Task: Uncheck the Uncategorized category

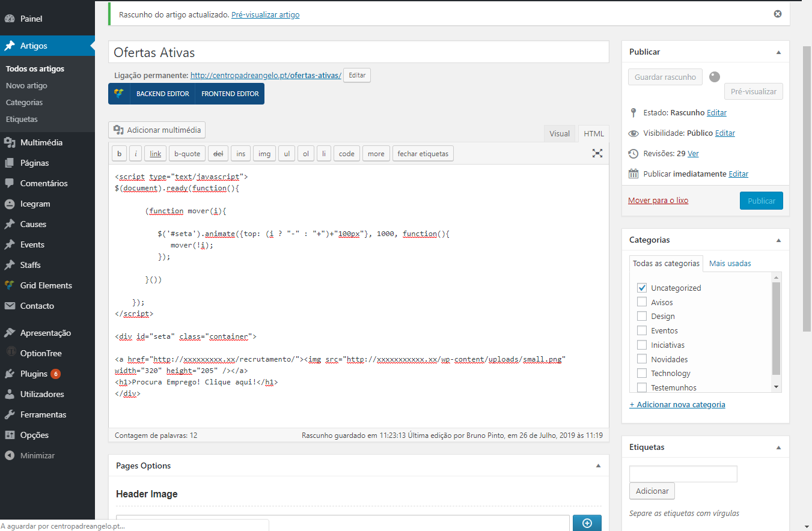Action: coord(642,288)
